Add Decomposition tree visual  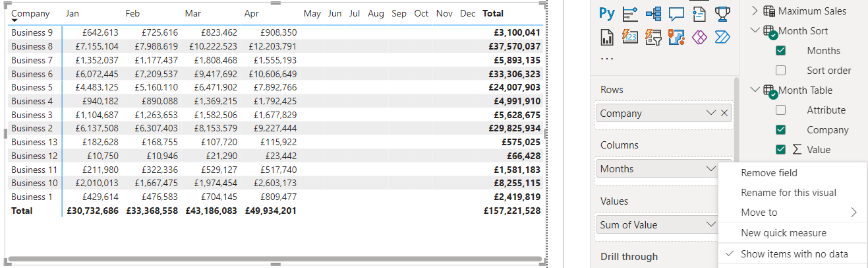(x=653, y=13)
